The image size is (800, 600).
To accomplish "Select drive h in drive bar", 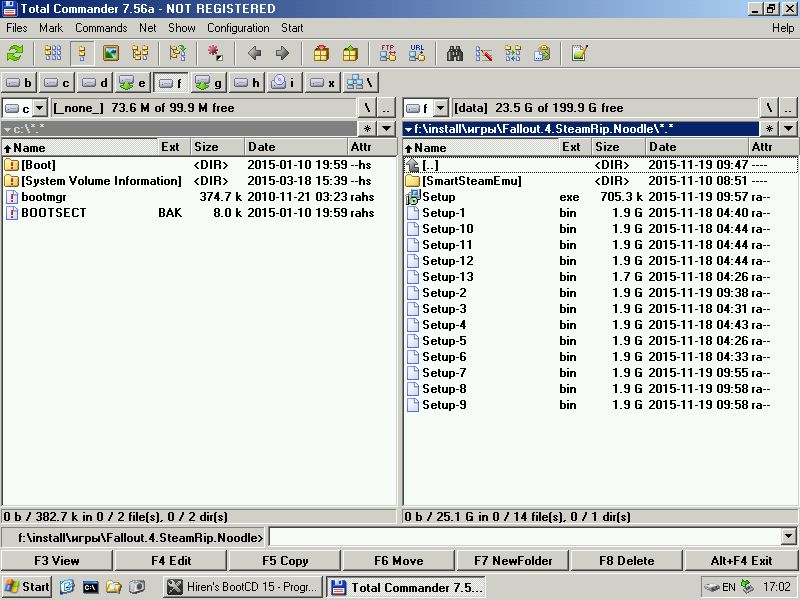I will coord(246,83).
